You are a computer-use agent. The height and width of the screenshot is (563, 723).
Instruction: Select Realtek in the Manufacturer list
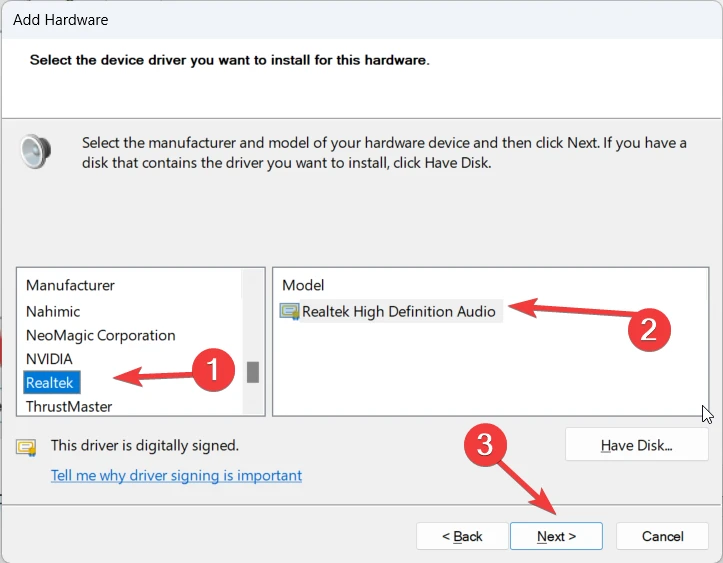52,382
